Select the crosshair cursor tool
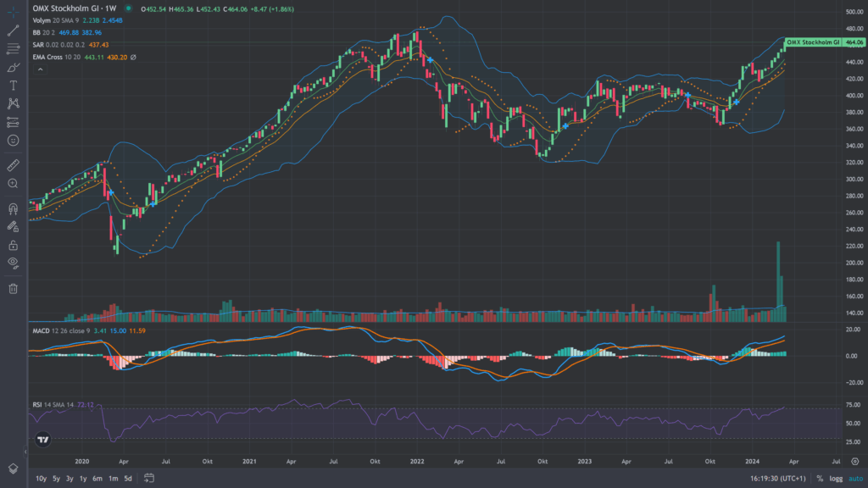Screen dimensions: 868x488 click(13, 11)
